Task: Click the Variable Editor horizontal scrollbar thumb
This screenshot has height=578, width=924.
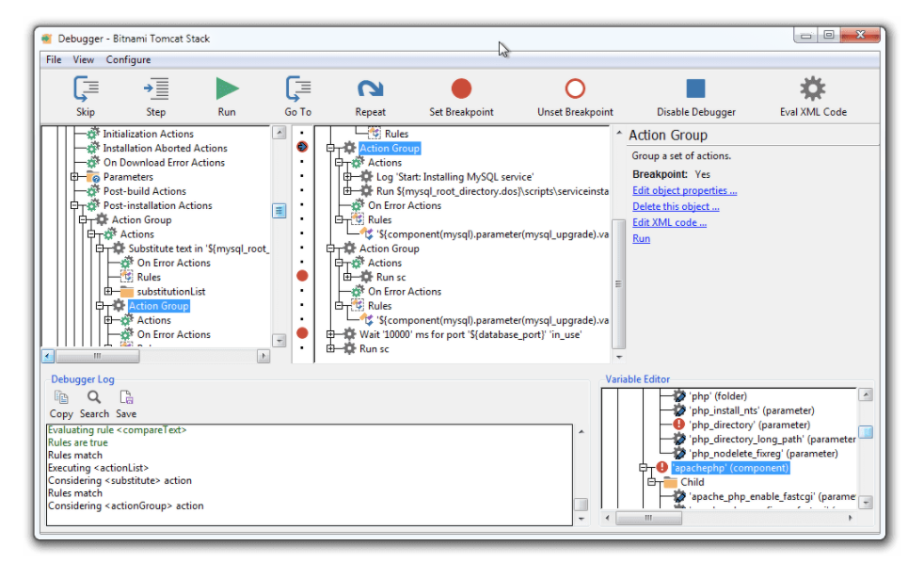Action: click(649, 518)
